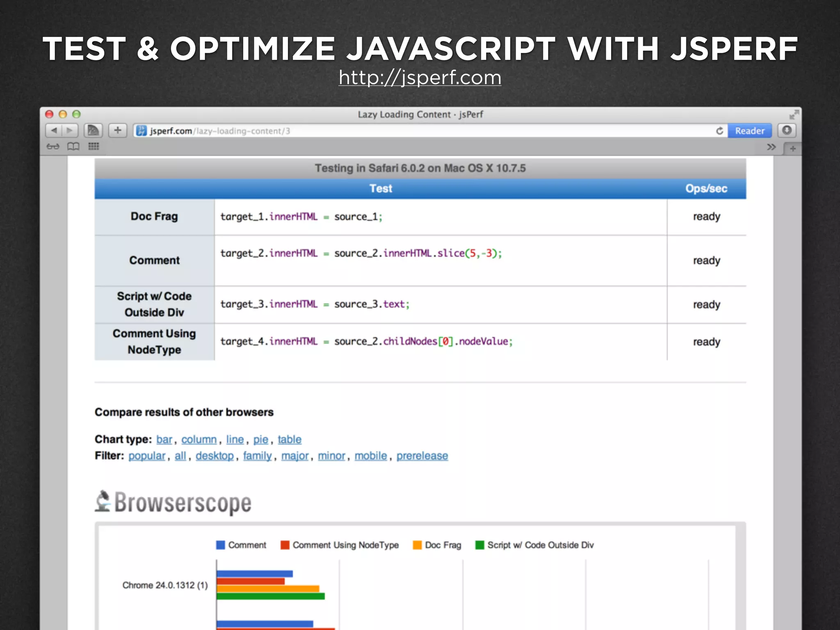840x630 pixels.
Task: Filter results by mobile browsers
Action: click(371, 456)
